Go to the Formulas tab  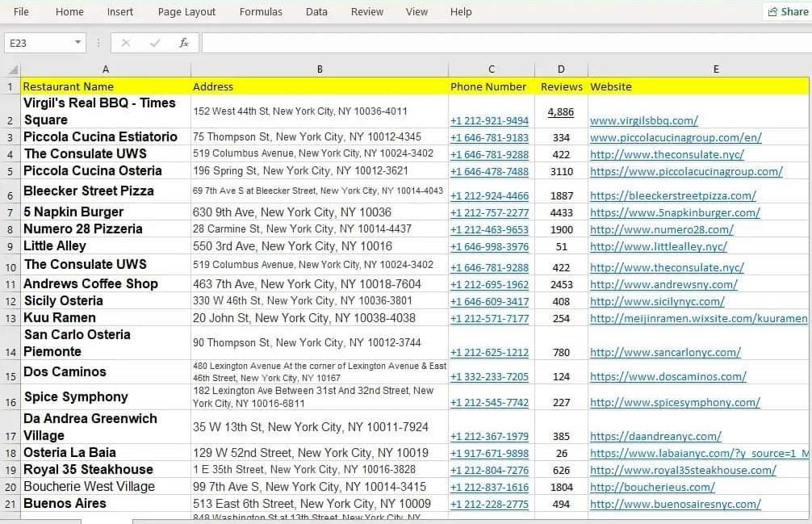[x=261, y=11]
